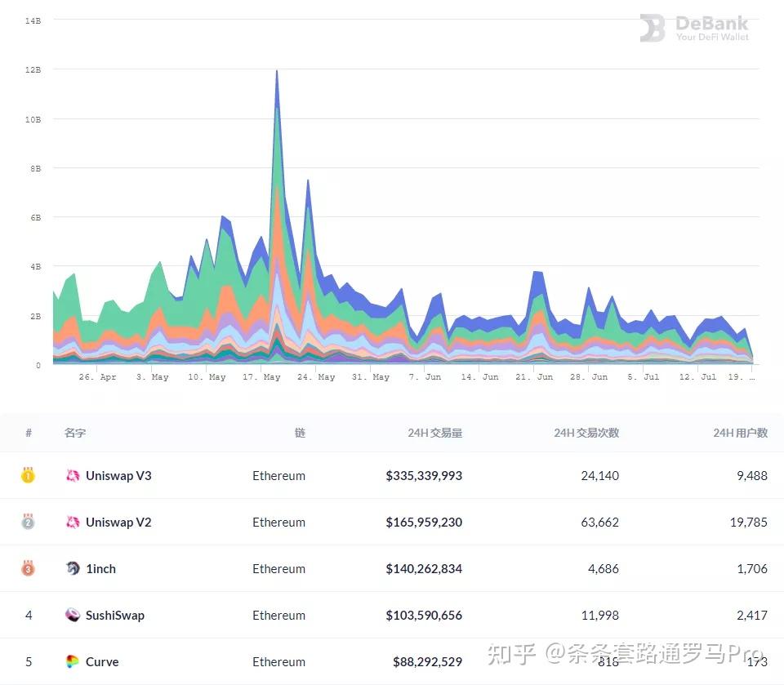Click the 链 column header
784x685 pixels.
(x=300, y=434)
